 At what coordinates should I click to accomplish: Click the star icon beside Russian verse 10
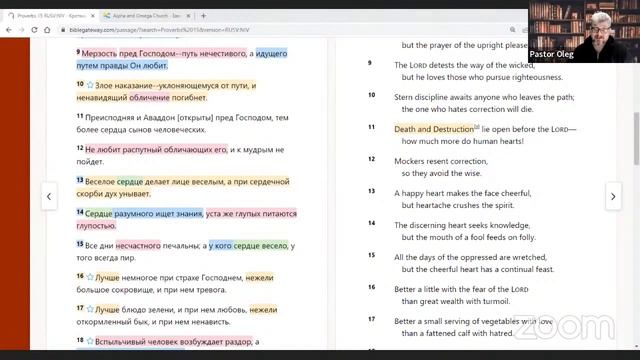(90, 85)
